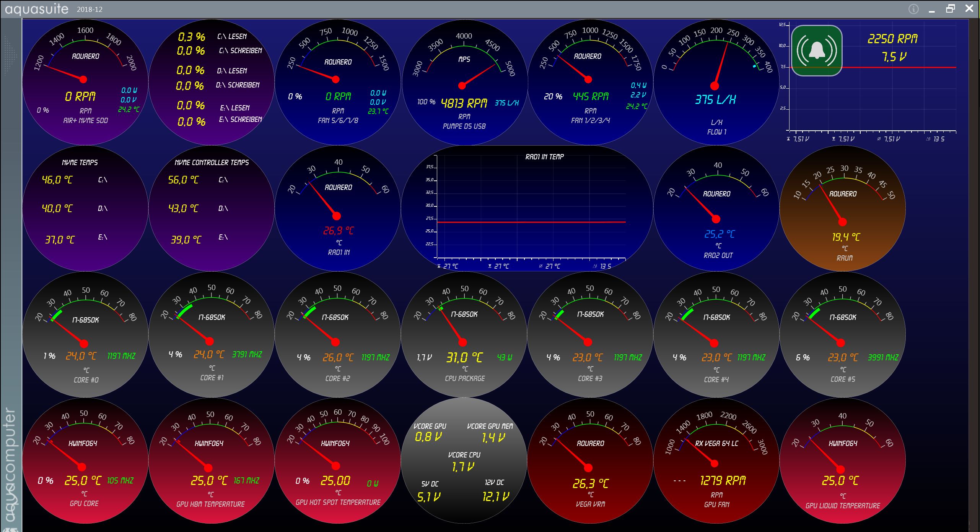Select the Fan 1/2/3/4 gauge
Viewport: 980px width, 532px height.
pyautogui.click(x=590, y=82)
